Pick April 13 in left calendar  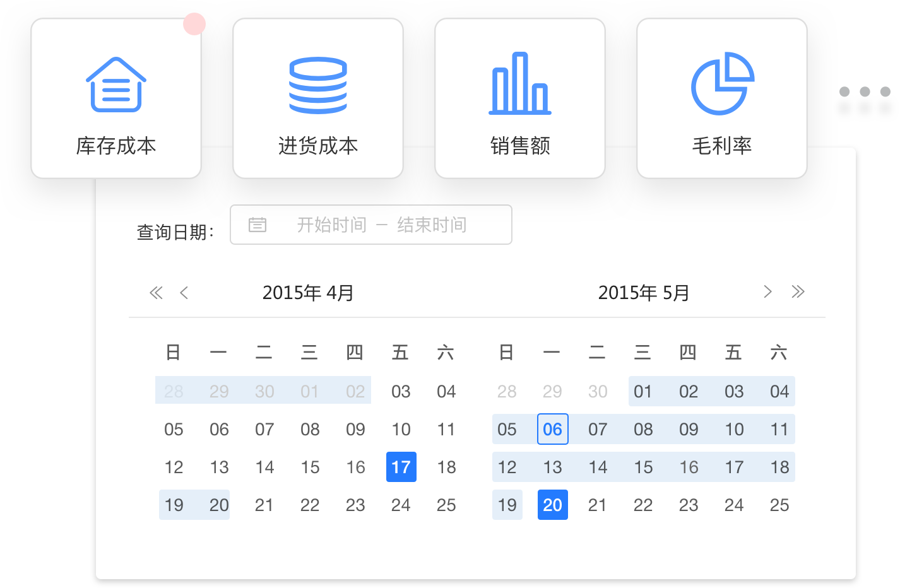(x=220, y=467)
